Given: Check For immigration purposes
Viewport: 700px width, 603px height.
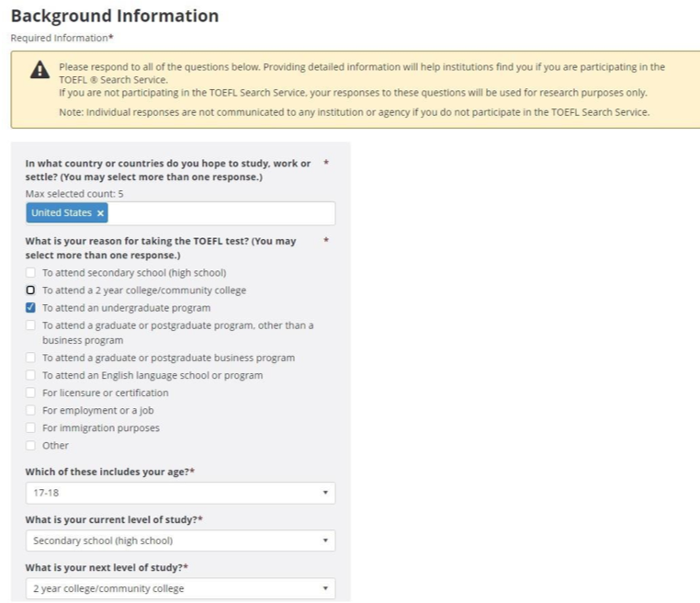Looking at the screenshot, I should [30, 428].
